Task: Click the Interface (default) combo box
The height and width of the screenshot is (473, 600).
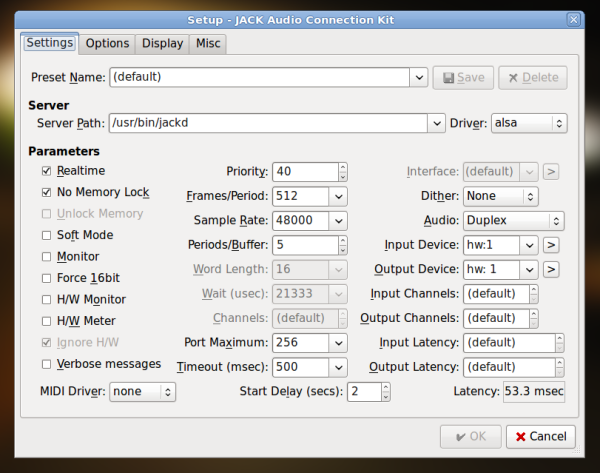Action: pos(501,172)
